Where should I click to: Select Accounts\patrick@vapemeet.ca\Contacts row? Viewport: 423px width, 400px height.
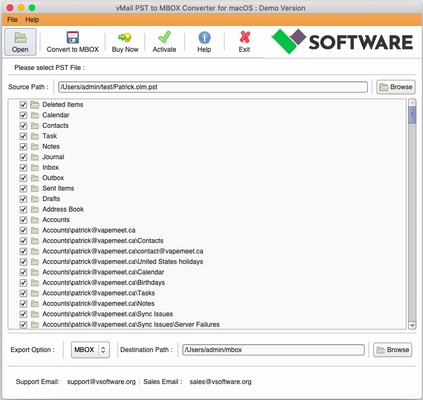point(103,241)
